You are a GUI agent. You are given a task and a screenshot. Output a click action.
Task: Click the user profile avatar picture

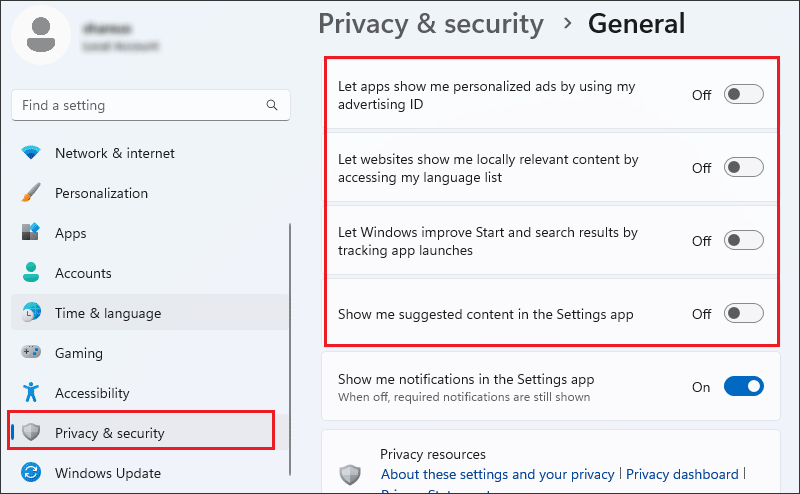[x=41, y=35]
